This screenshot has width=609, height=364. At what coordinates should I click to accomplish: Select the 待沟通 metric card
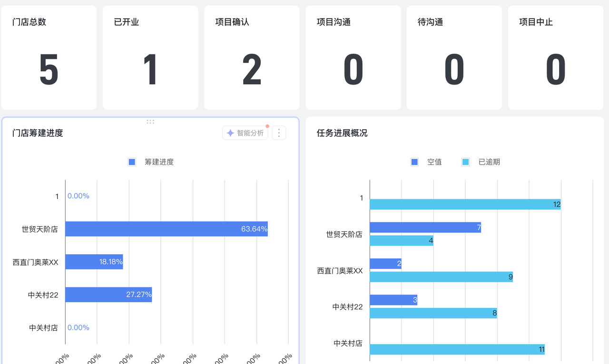tap(454, 57)
